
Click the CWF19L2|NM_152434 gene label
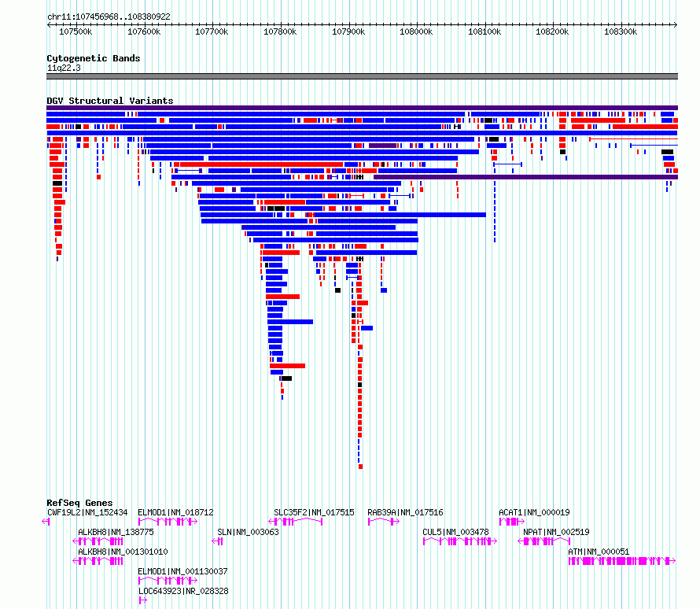[x=87, y=512]
